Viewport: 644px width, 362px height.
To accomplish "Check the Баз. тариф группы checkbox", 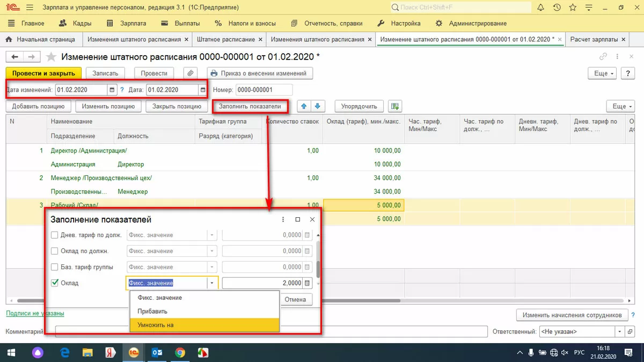I will point(55,267).
